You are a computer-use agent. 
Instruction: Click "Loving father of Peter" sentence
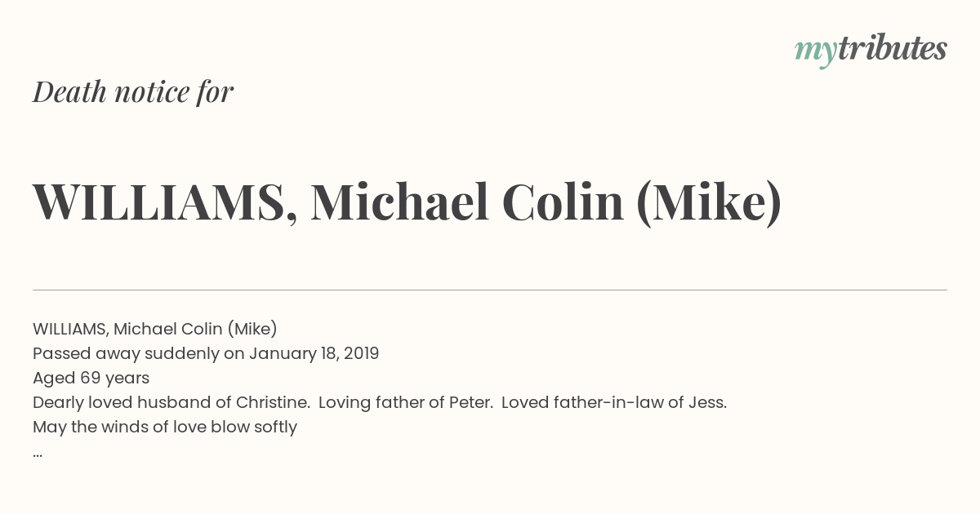pos(405,402)
